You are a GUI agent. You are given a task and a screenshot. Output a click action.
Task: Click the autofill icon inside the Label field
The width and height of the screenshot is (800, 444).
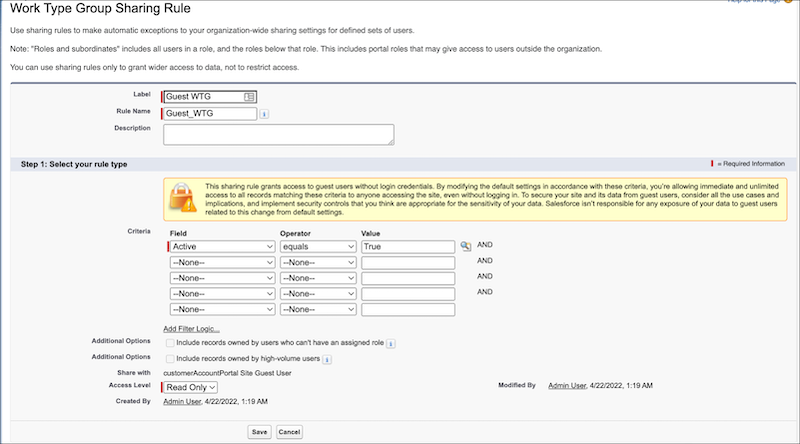249,97
